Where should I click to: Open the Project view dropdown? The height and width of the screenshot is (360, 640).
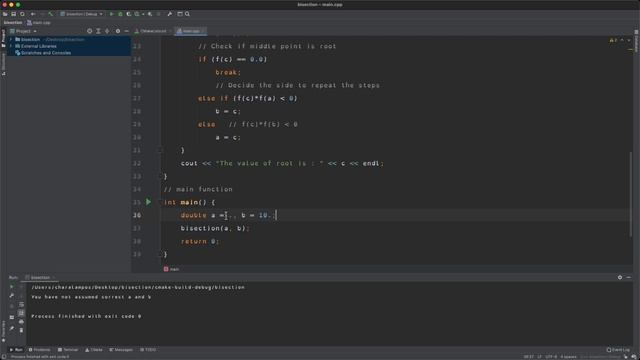23,31
